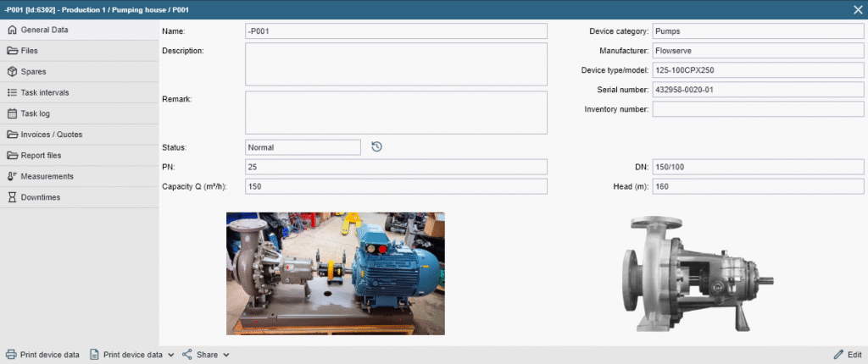The image size is (868, 364).
Task: Click the status history clock icon
Action: [x=377, y=146]
